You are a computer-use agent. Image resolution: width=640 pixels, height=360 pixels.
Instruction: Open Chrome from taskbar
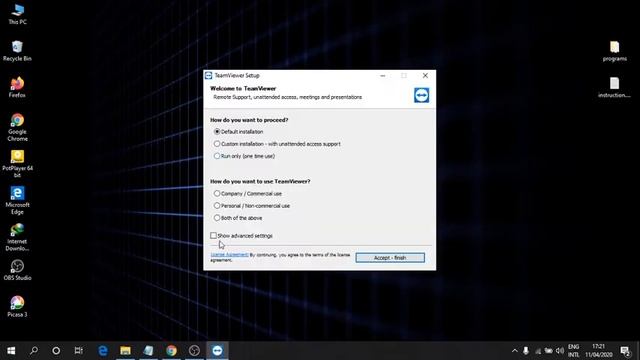(x=171, y=350)
